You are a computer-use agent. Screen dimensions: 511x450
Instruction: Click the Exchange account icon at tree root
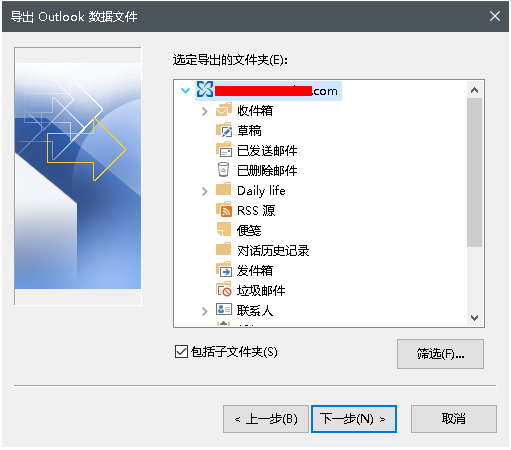pos(204,90)
